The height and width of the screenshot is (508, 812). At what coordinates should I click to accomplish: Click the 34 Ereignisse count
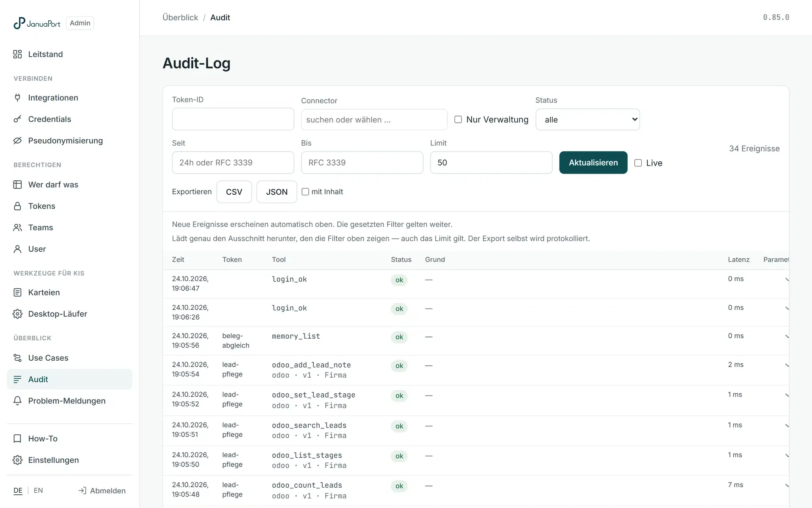754,149
